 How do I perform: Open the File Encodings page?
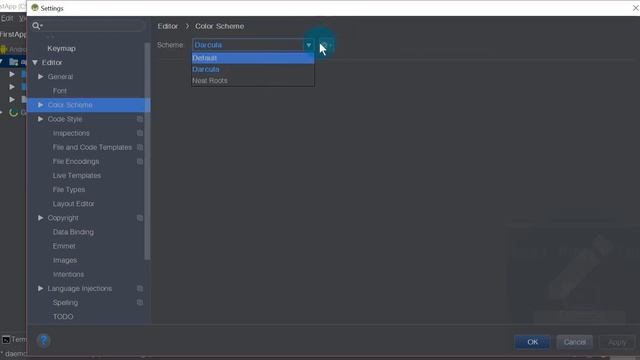coord(76,162)
